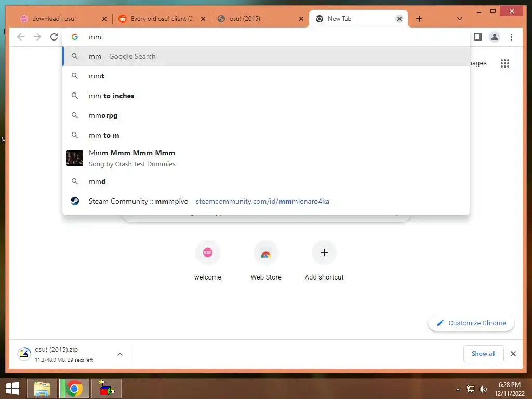Close the Every old osu! client tab

203,19
